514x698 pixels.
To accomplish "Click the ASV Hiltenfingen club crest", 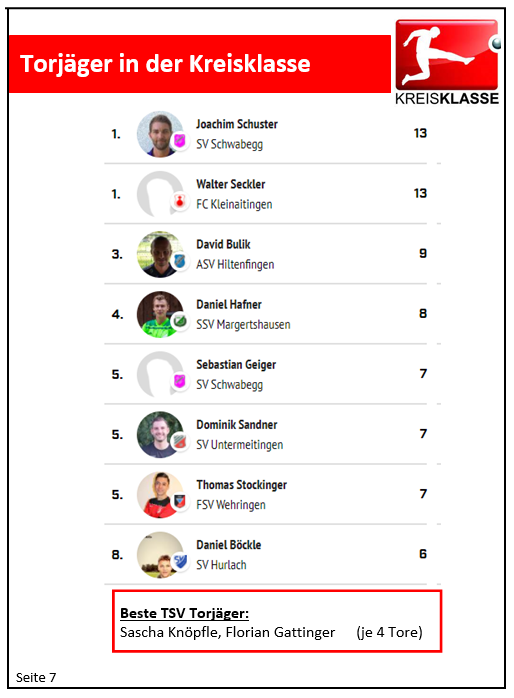I will [x=179, y=261].
